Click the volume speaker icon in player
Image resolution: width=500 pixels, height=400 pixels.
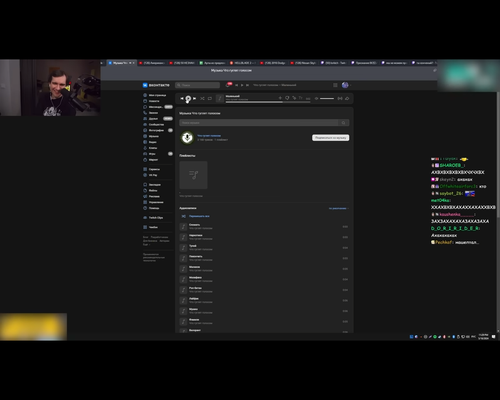pyautogui.click(x=316, y=98)
